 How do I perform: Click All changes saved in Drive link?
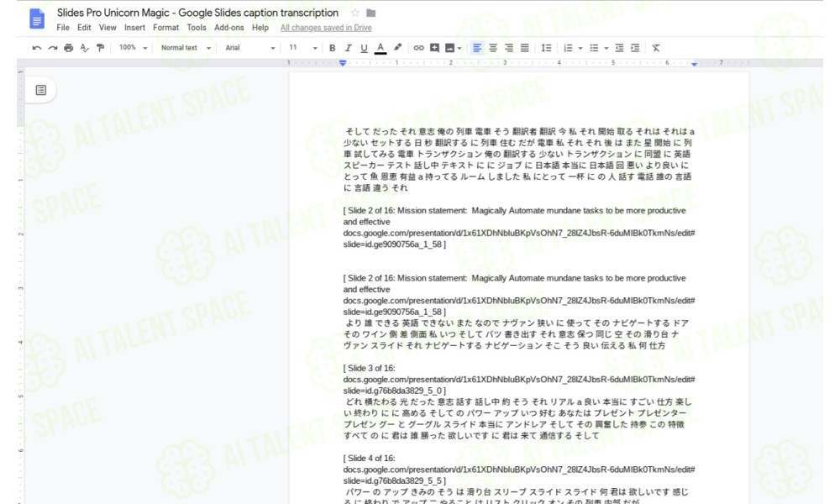click(x=326, y=28)
